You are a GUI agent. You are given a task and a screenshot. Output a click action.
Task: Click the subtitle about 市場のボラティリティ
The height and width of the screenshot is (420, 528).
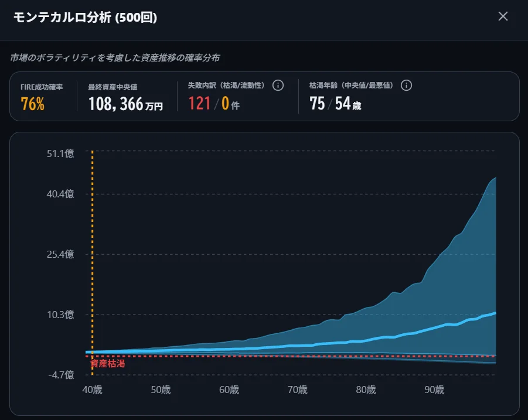pos(115,57)
